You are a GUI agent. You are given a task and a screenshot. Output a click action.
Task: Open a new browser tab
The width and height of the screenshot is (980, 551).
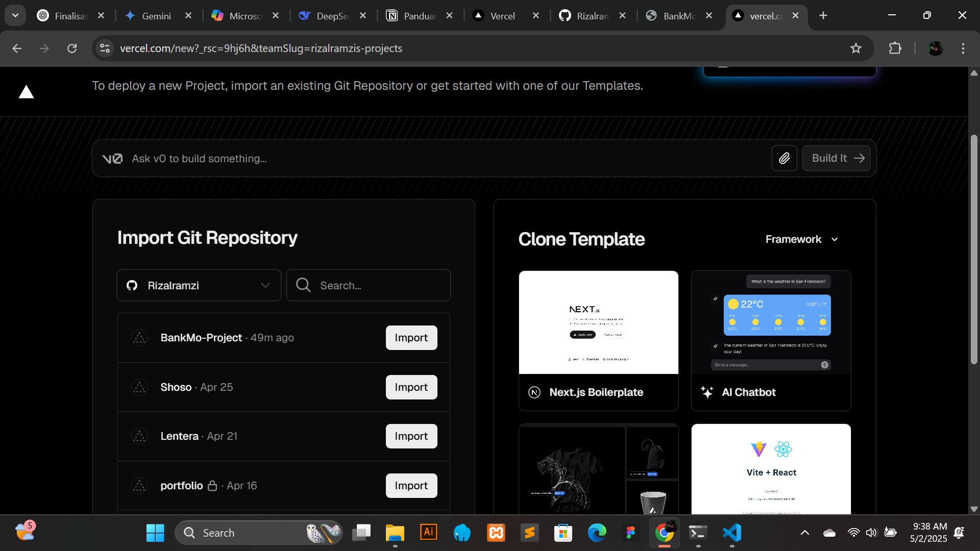[823, 16]
